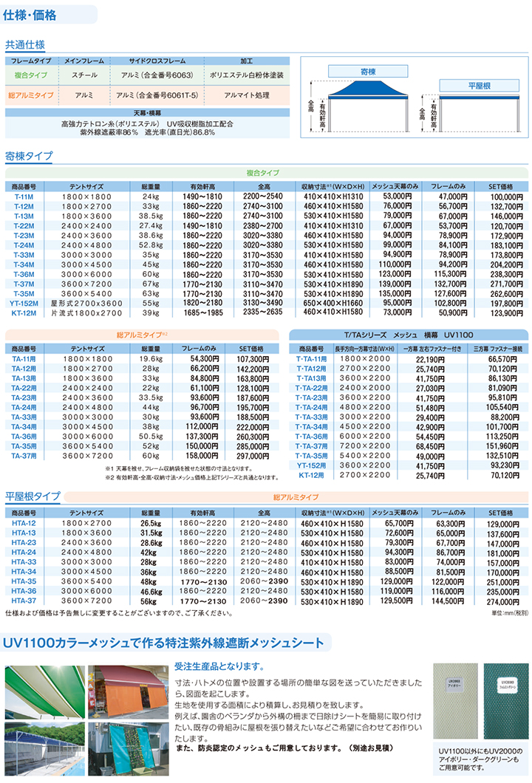
Task: Click TA-36用 frame price 137,300円
Action: pos(202,437)
